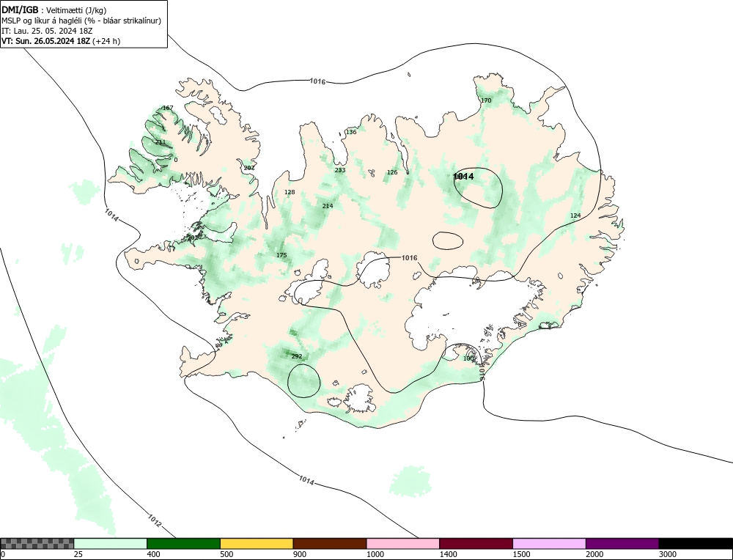Click the legend tick label 500
This screenshot has height=560, width=733.
(x=226, y=554)
